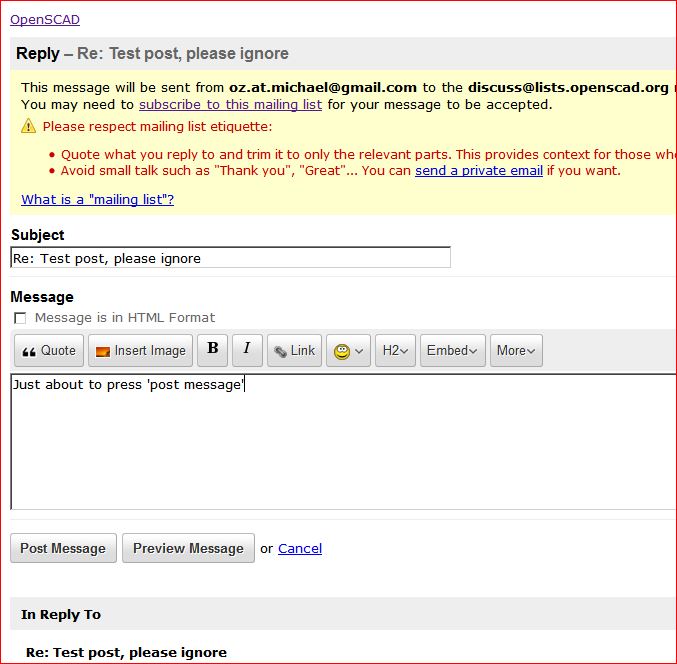This screenshot has height=664, width=677.
Task: Click the Insert Image button
Action: click(x=140, y=351)
